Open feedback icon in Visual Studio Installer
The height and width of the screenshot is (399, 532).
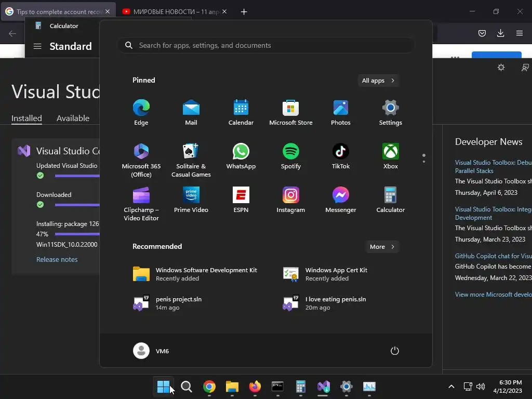click(525, 67)
